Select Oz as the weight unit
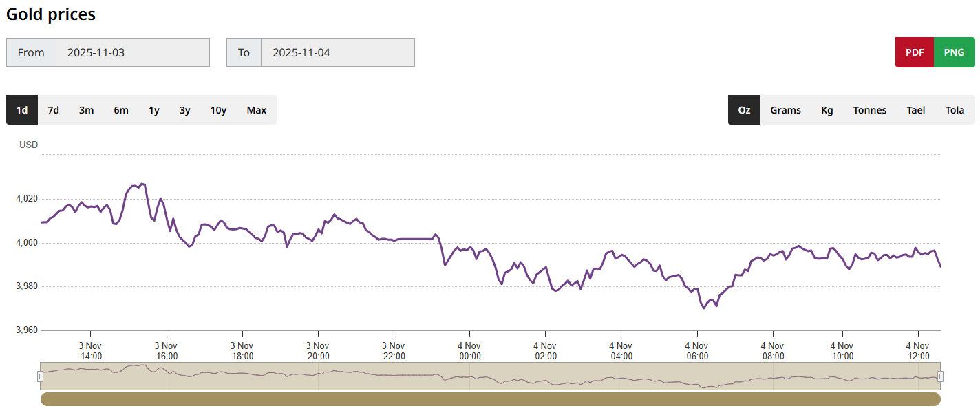This screenshot has height=415, width=980. point(744,110)
